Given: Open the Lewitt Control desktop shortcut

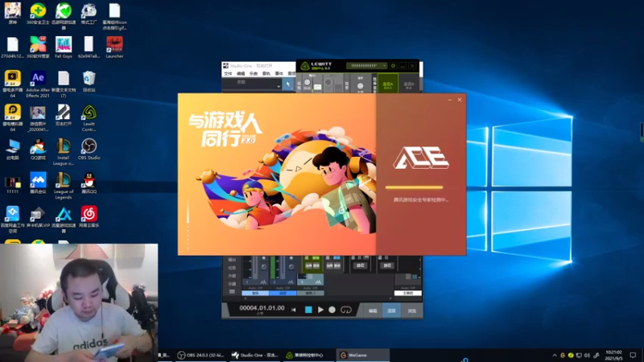Looking at the screenshot, I should click(89, 117).
